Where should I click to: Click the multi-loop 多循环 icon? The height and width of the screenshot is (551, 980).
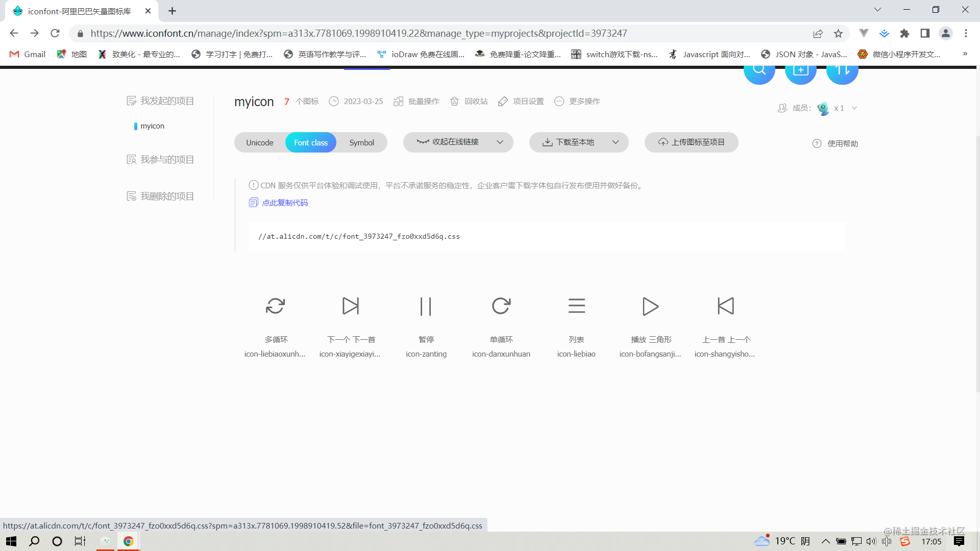click(275, 306)
